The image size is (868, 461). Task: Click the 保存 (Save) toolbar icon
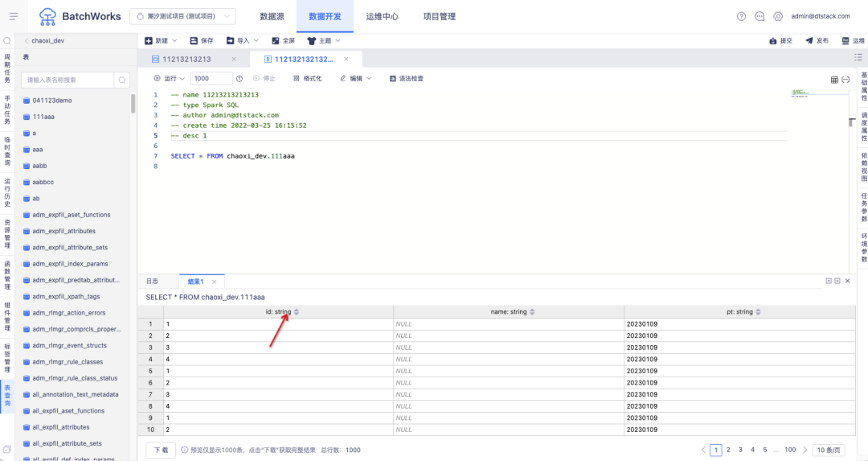click(194, 40)
